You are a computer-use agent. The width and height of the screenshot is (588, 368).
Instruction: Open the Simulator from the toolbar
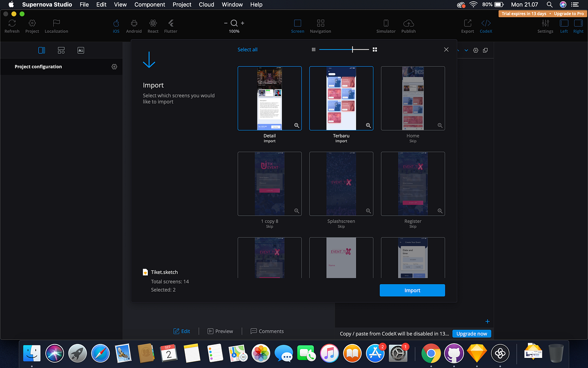point(386,26)
